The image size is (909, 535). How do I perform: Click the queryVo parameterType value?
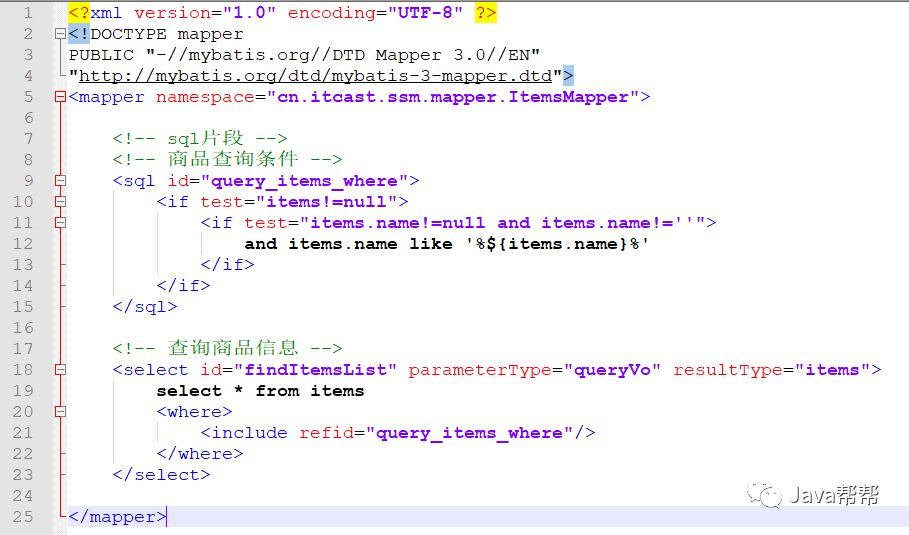(617, 370)
